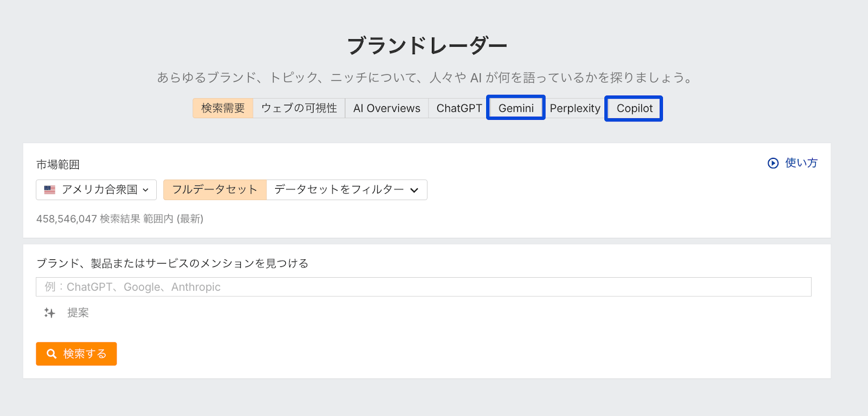Image resolution: width=868 pixels, height=416 pixels.
Task: Click the US flag icon
Action: coord(50,190)
